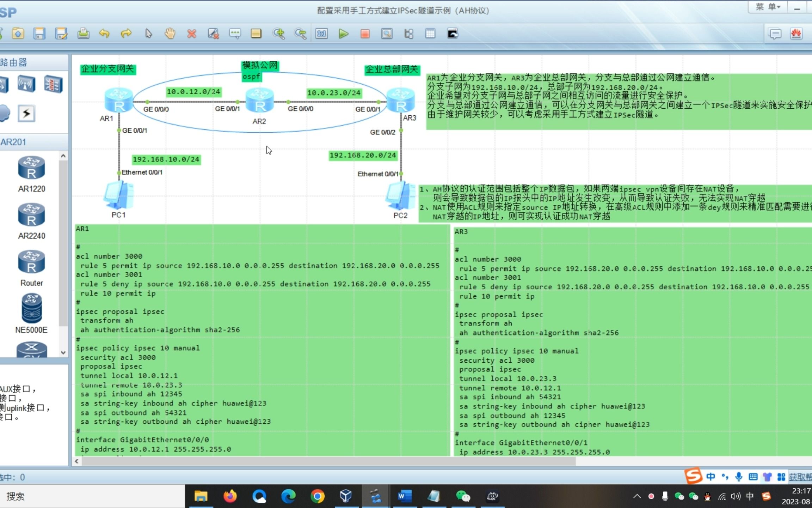Screen dimensions: 812x508
Task: Click the 获取帮 help link
Action: 800,477
